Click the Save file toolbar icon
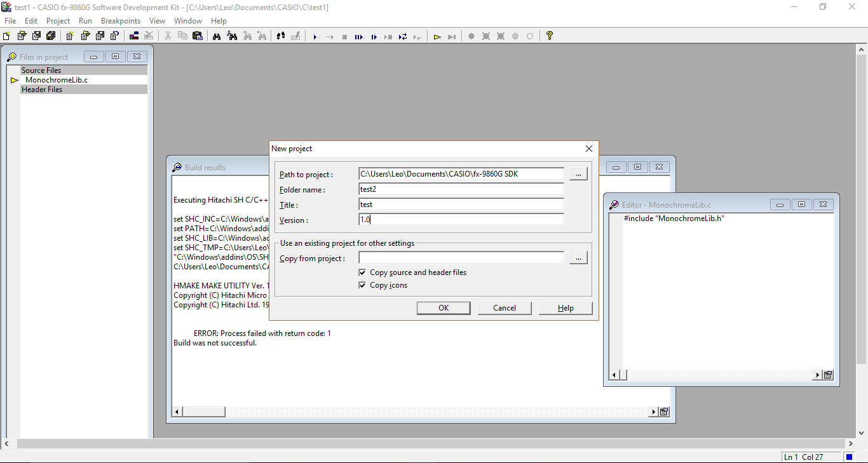This screenshot has width=868, height=463. coord(36,36)
